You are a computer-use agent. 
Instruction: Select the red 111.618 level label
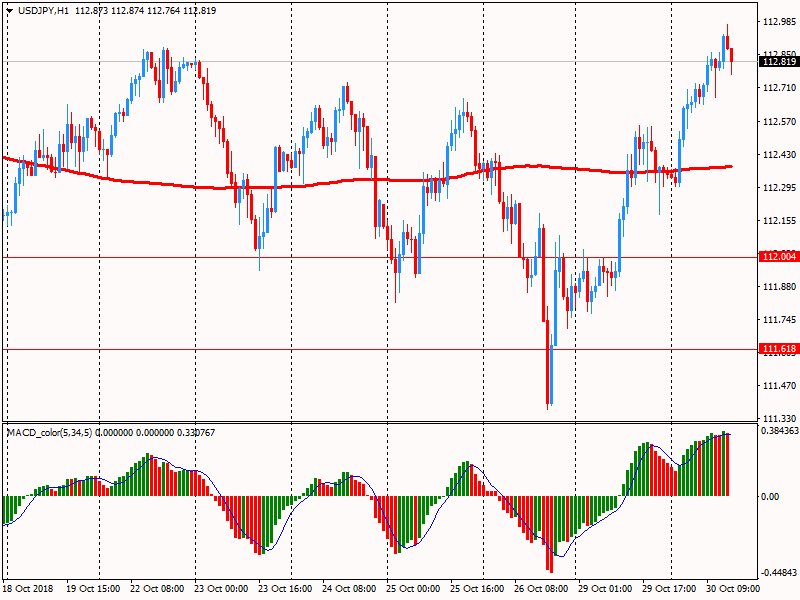[779, 349]
